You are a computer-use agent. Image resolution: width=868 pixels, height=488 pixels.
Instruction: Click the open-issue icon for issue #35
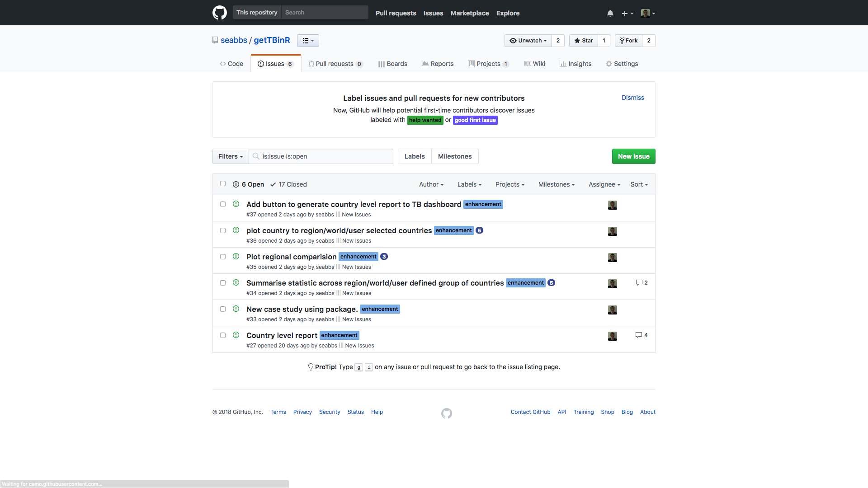[x=236, y=257]
